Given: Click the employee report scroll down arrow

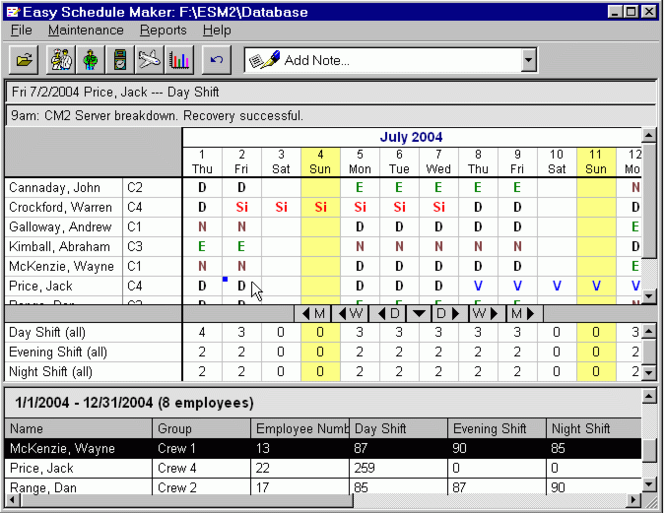Looking at the screenshot, I should [649, 485].
